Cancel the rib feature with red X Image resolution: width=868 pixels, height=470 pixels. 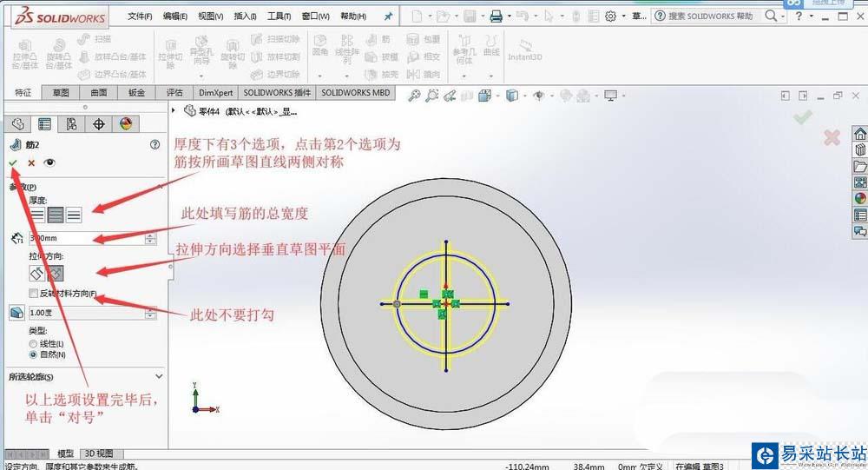[31, 162]
